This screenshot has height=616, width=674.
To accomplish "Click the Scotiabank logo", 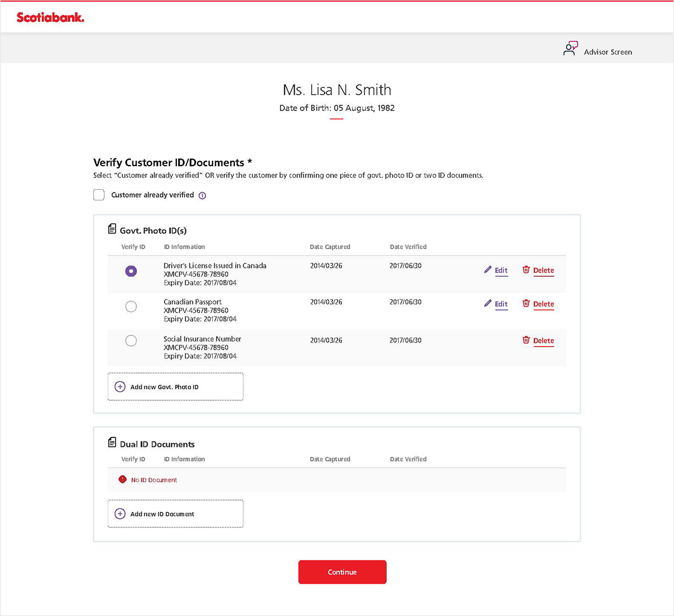I will [51, 17].
